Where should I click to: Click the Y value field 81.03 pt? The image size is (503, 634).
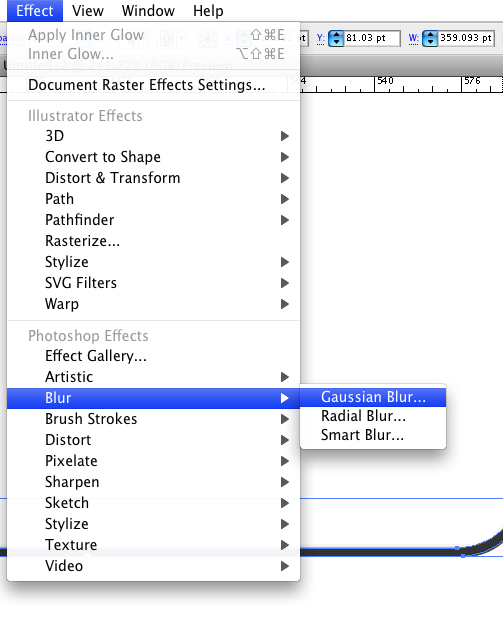coord(372,38)
